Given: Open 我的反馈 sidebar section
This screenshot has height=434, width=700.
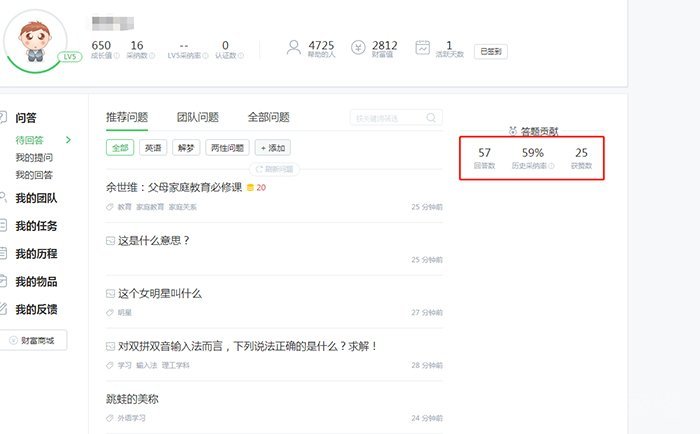Looking at the screenshot, I should [x=36, y=309].
